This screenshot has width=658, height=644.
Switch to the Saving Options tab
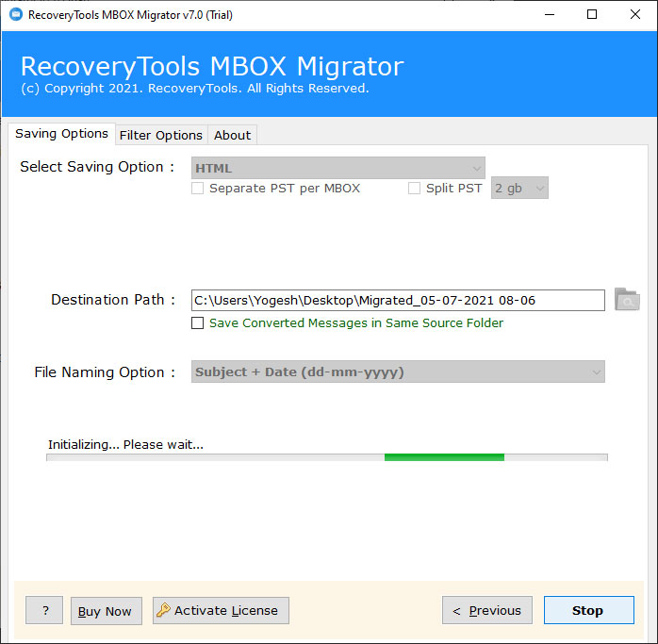(x=61, y=134)
